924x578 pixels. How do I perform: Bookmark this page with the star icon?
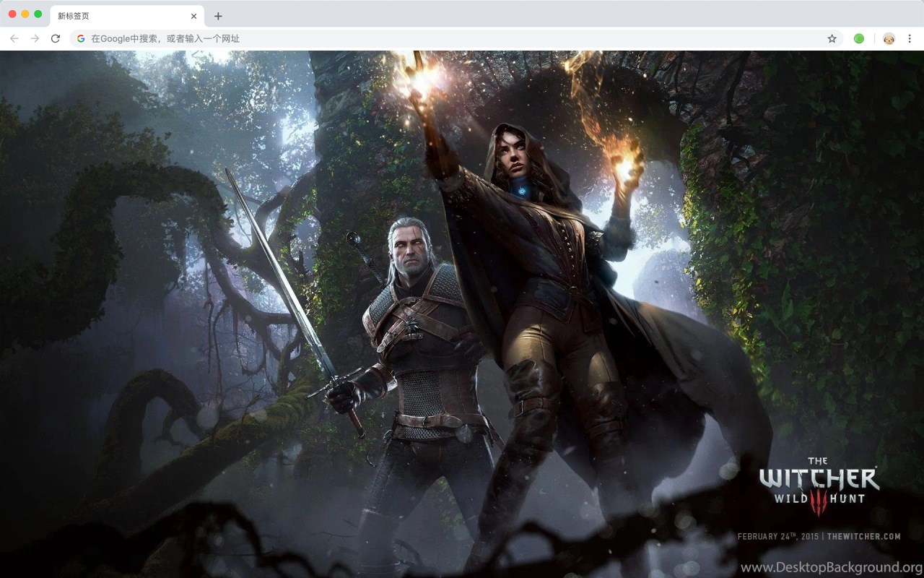(x=832, y=38)
